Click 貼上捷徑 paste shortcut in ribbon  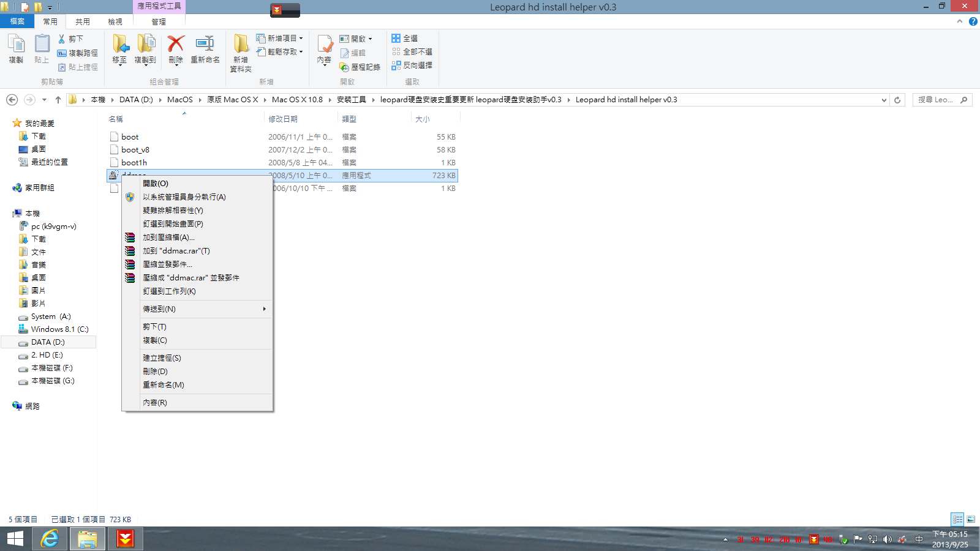point(78,67)
